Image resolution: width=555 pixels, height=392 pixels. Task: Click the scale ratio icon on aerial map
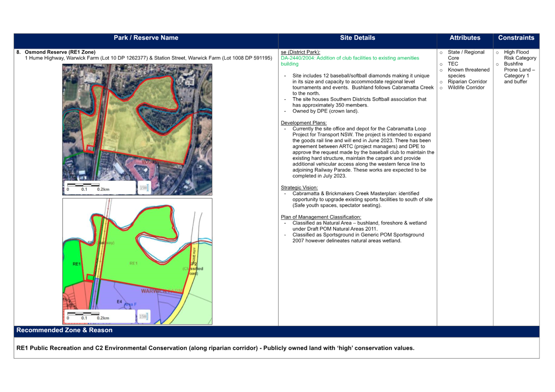(x=144, y=187)
